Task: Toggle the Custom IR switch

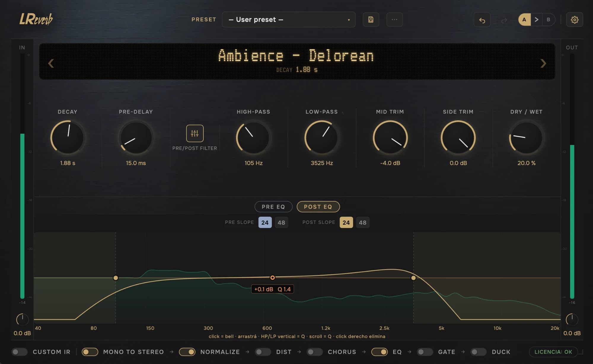Action: 19,352
